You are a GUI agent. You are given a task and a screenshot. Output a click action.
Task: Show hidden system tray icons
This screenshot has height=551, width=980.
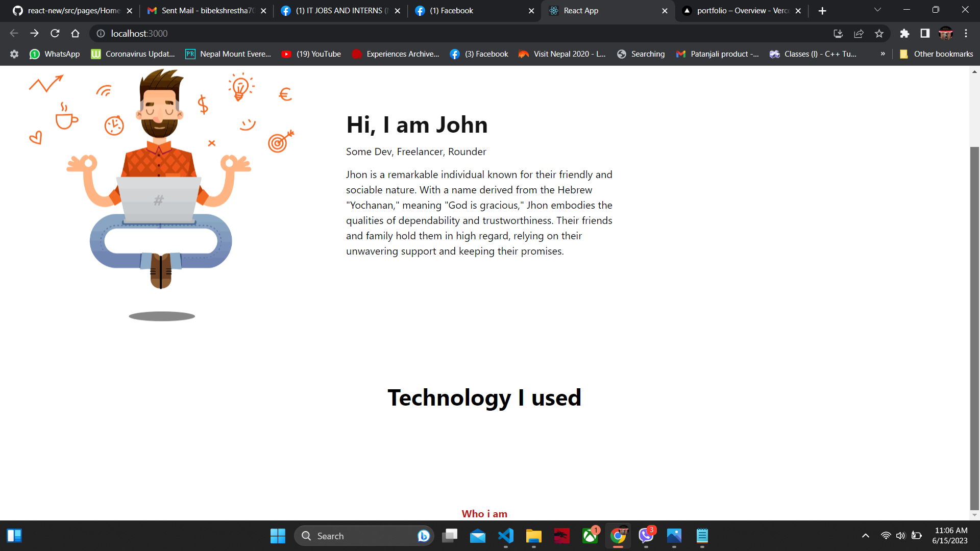coord(865,536)
